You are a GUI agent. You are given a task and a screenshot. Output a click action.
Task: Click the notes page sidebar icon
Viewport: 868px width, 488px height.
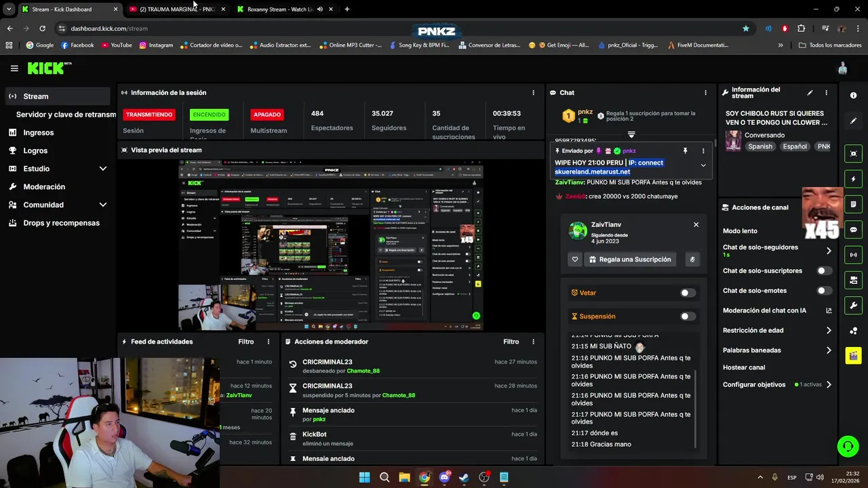853,205
